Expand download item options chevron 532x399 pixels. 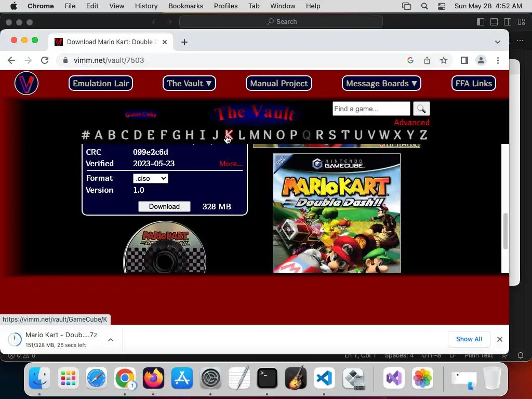tap(111, 340)
